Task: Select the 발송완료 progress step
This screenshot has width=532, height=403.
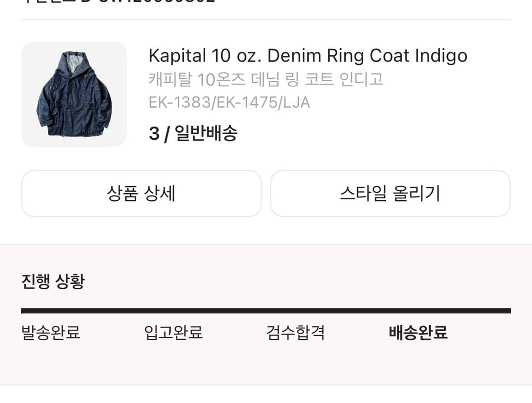Action: pyautogui.click(x=51, y=333)
